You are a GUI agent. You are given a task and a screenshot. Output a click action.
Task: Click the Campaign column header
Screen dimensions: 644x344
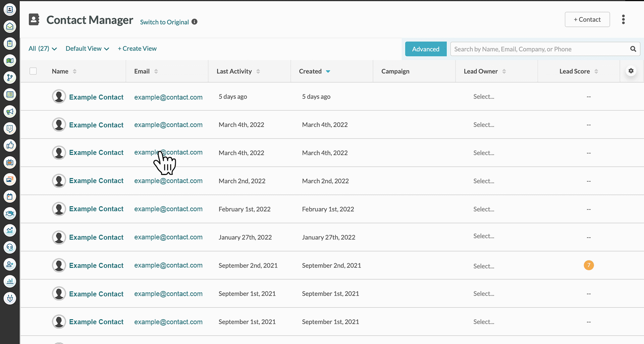click(395, 71)
